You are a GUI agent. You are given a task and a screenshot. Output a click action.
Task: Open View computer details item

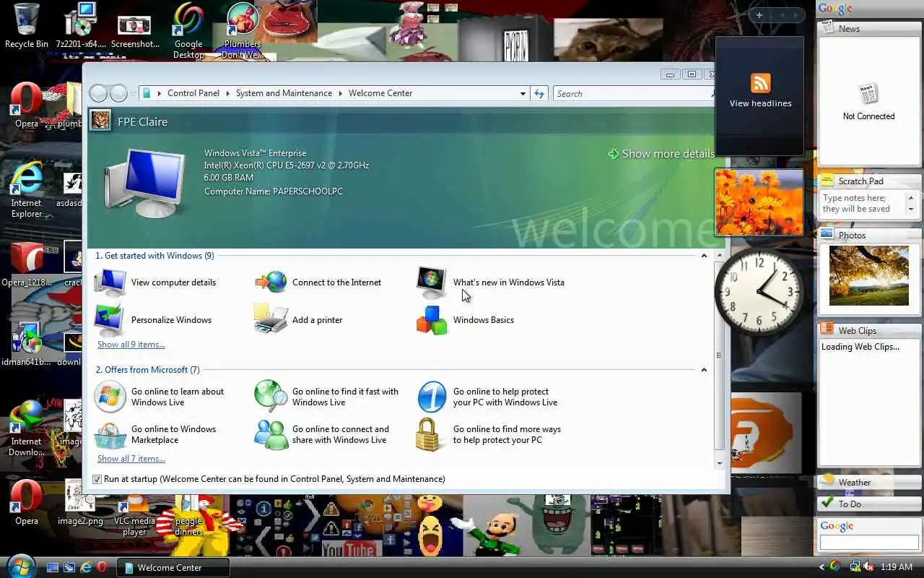(x=156, y=282)
